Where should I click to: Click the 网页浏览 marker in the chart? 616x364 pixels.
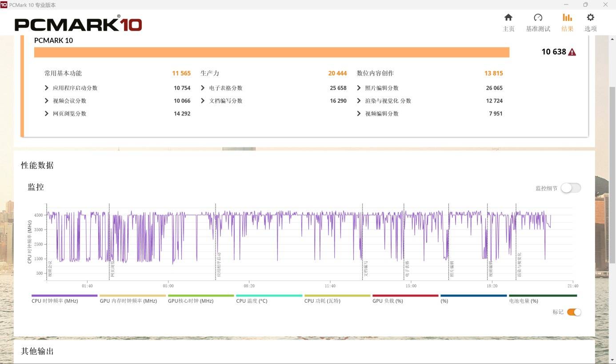point(112,269)
